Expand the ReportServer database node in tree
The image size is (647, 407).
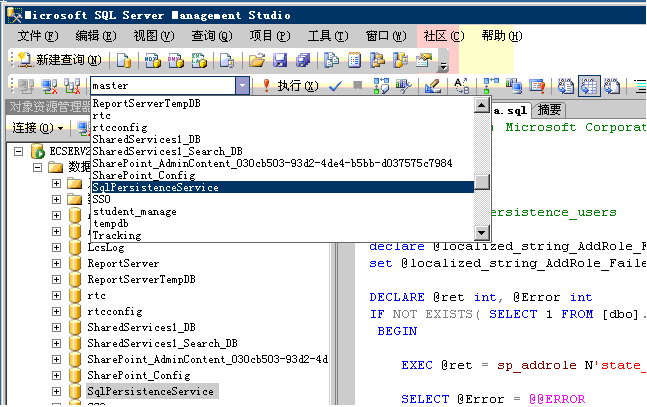click(x=57, y=263)
